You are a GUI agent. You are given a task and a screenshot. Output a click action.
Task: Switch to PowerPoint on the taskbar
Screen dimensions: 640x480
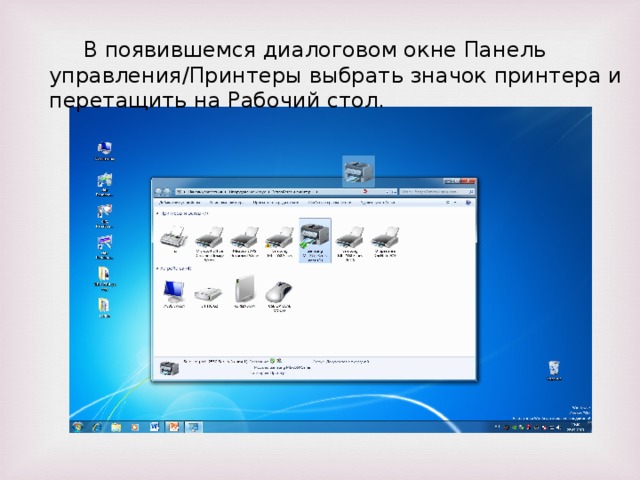click(173, 427)
